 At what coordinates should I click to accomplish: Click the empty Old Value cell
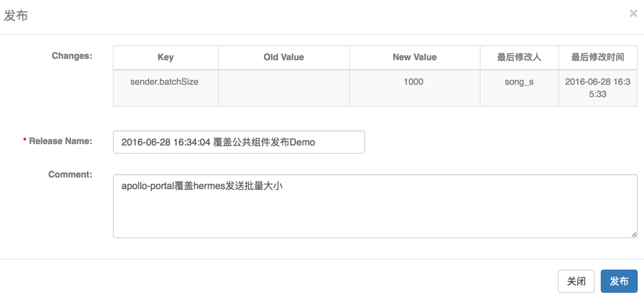(x=284, y=87)
